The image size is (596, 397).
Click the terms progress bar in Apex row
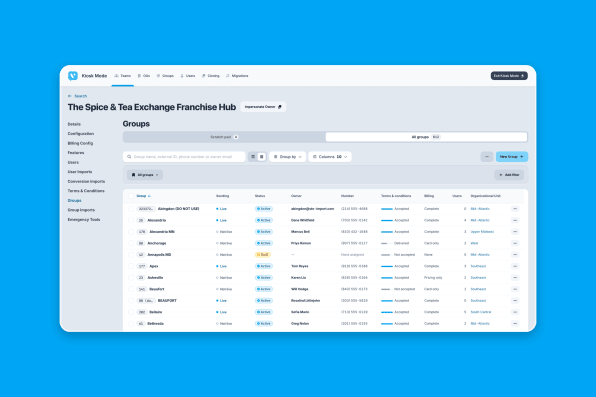387,266
